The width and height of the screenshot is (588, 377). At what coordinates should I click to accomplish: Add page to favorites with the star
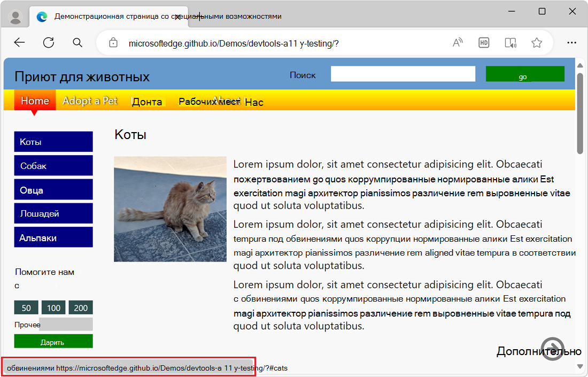point(537,43)
